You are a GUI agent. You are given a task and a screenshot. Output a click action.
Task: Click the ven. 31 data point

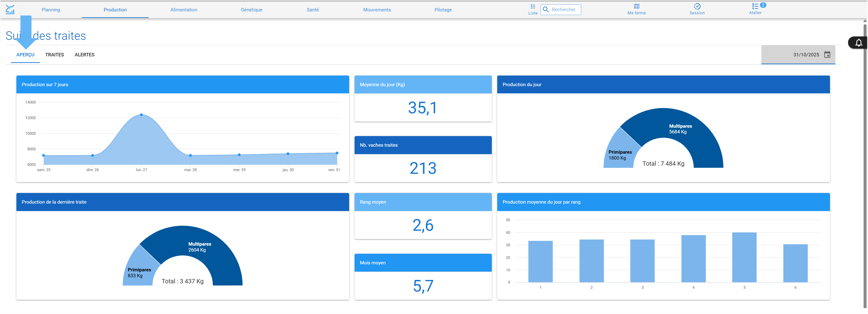[337, 153]
